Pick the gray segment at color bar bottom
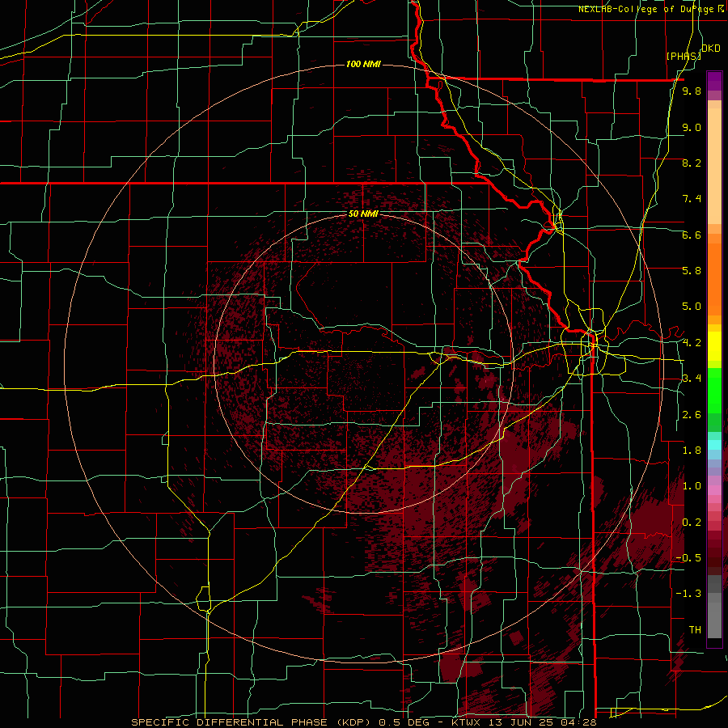The image size is (728, 728). pyautogui.click(x=714, y=620)
